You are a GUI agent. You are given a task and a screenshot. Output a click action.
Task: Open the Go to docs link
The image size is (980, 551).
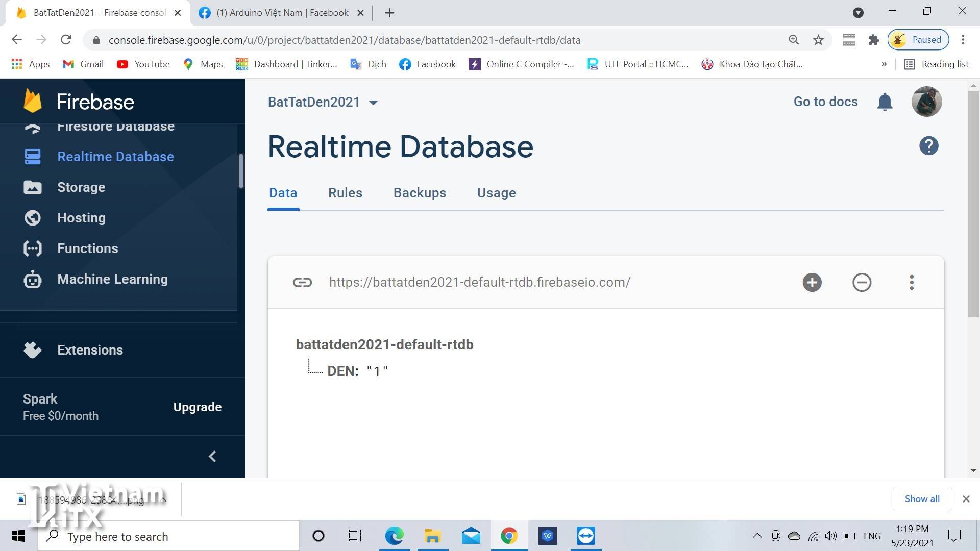[x=825, y=102]
